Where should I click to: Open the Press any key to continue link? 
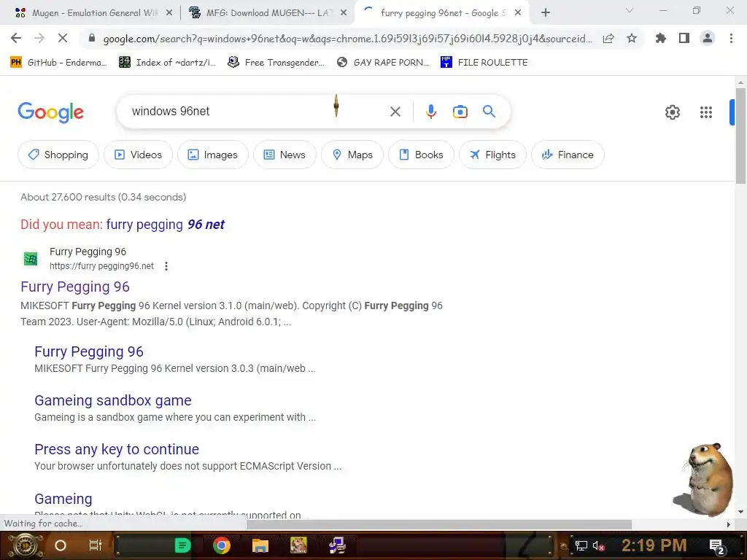coord(117,449)
